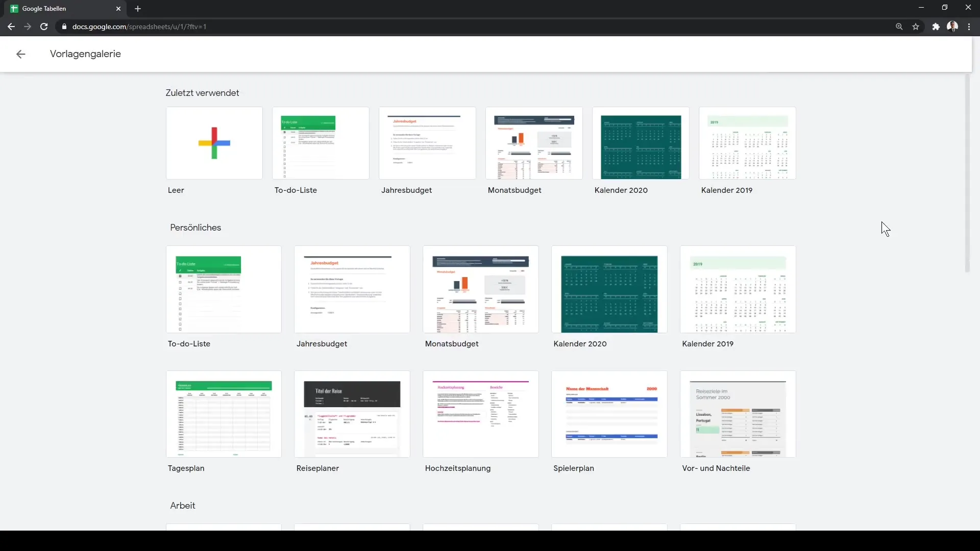
Task: Click the Google Tabellen tab
Action: pyautogui.click(x=61, y=9)
